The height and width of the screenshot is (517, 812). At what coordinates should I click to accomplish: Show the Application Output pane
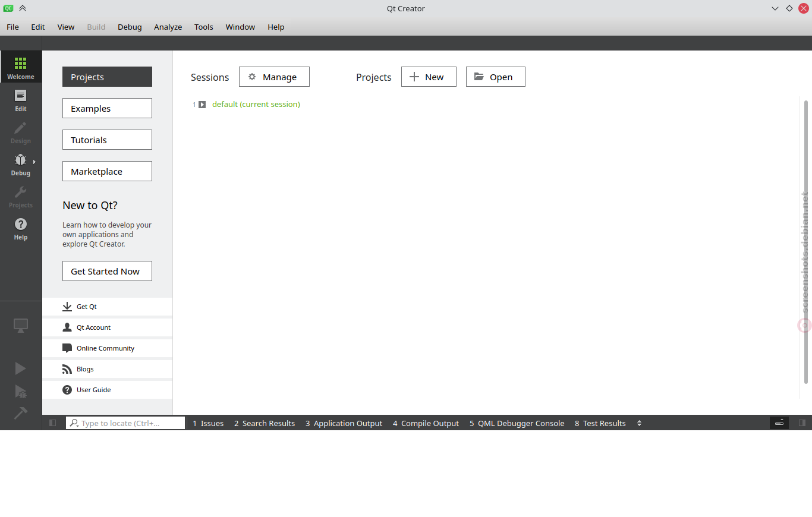(x=344, y=423)
